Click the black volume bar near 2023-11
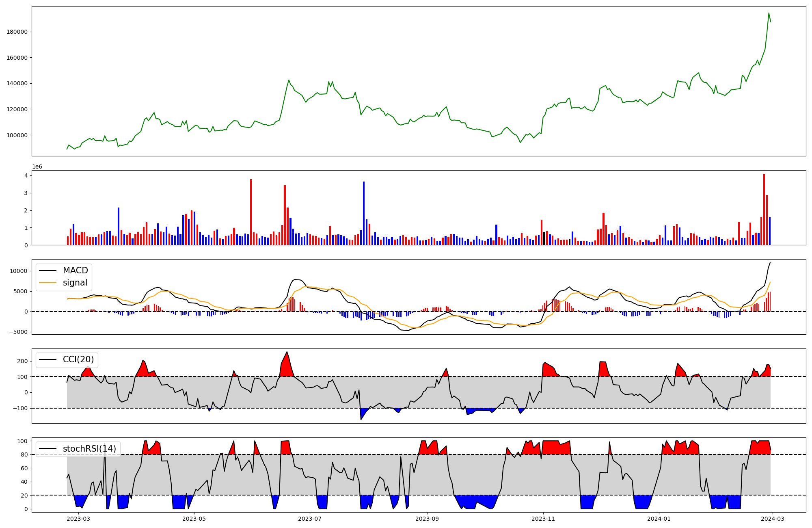The width and height of the screenshot is (812, 528). (544, 238)
